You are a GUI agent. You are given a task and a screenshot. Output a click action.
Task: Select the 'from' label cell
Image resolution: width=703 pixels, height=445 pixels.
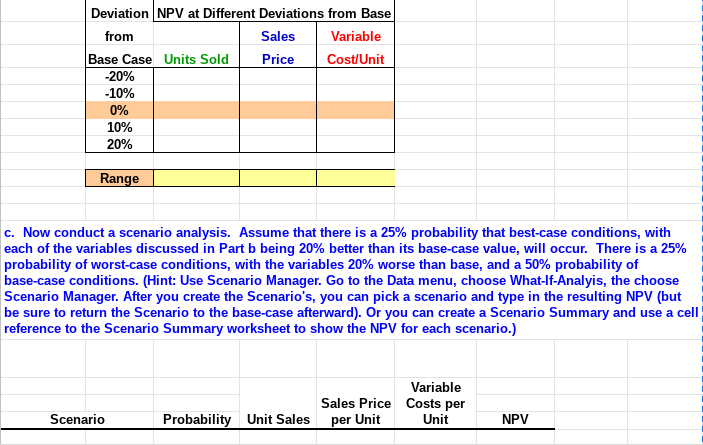(x=119, y=36)
